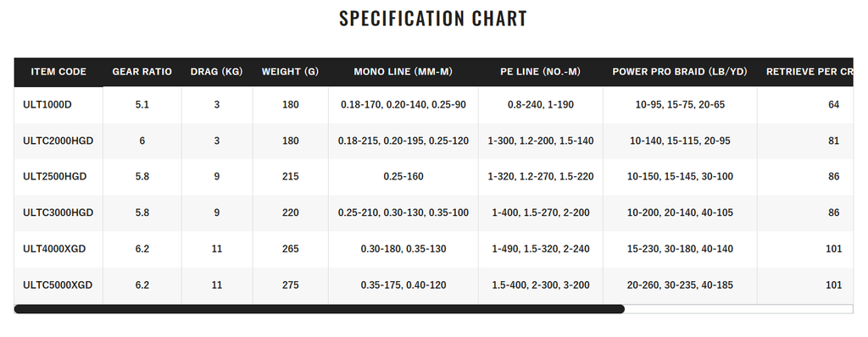Click the SPECIFICATION CHART heading
Image resolution: width=868 pixels, height=337 pixels.
coord(433,19)
